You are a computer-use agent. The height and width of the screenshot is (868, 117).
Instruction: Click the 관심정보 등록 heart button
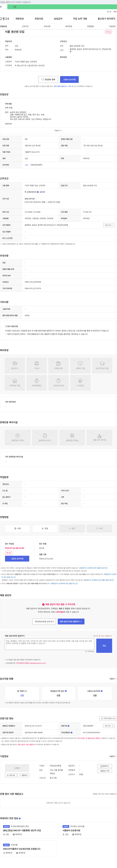tap(48, 79)
